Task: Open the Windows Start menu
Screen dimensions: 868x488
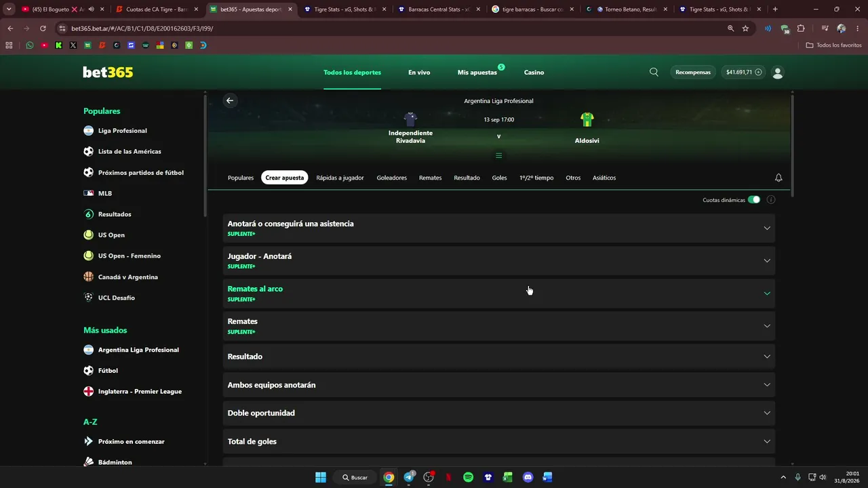Action: pyautogui.click(x=321, y=477)
